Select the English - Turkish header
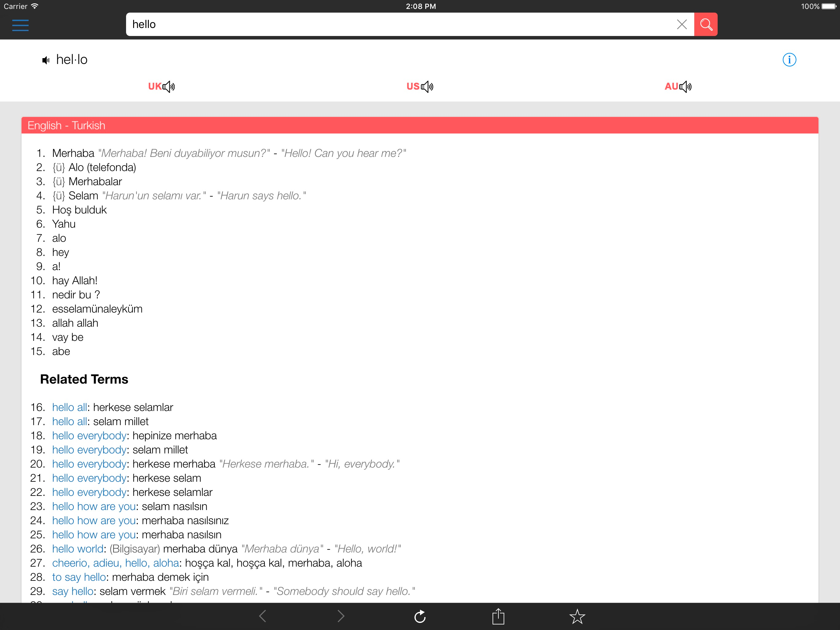Image resolution: width=840 pixels, height=630 pixels. 420,126
